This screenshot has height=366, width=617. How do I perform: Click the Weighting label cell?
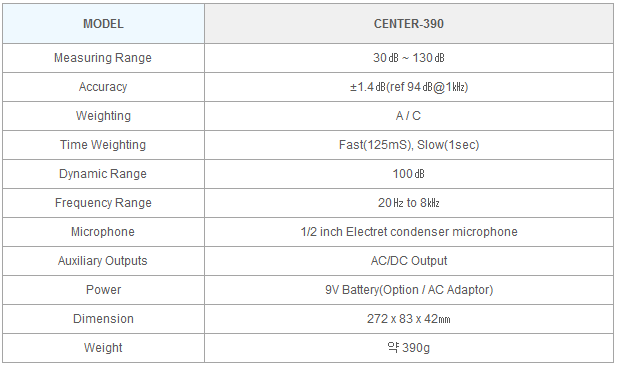coord(103,116)
